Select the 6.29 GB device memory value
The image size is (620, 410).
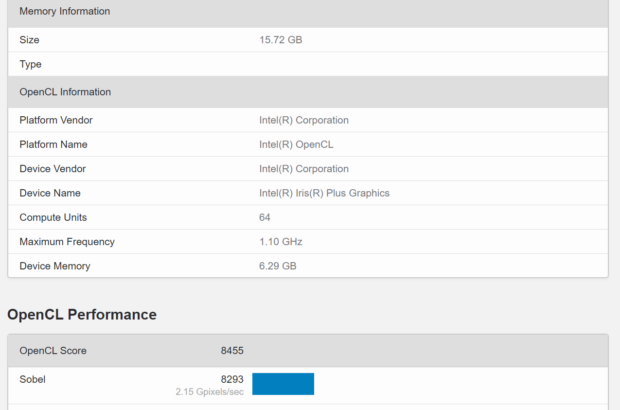click(277, 266)
